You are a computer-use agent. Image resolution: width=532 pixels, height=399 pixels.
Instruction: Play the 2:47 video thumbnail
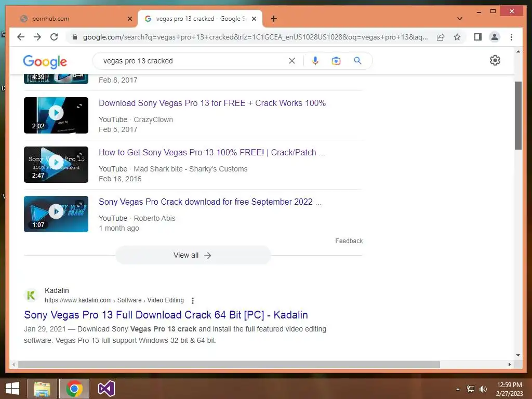pyautogui.click(x=56, y=165)
